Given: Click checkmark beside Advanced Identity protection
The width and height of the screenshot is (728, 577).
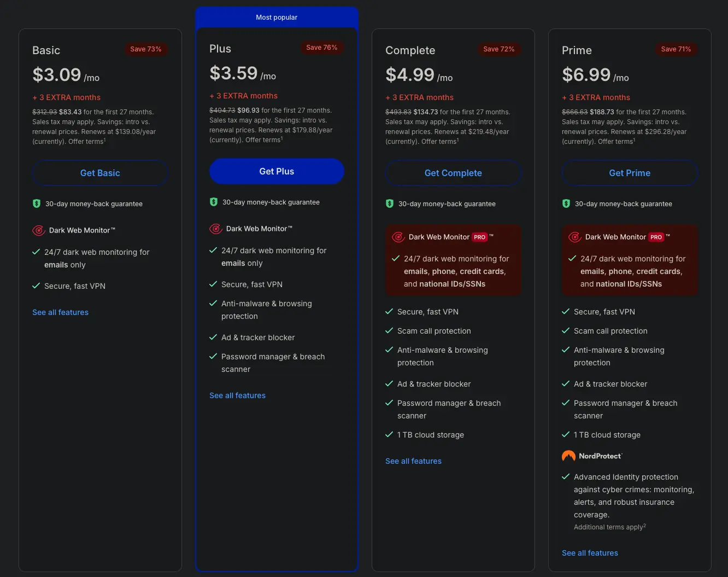Looking at the screenshot, I should click(x=566, y=476).
